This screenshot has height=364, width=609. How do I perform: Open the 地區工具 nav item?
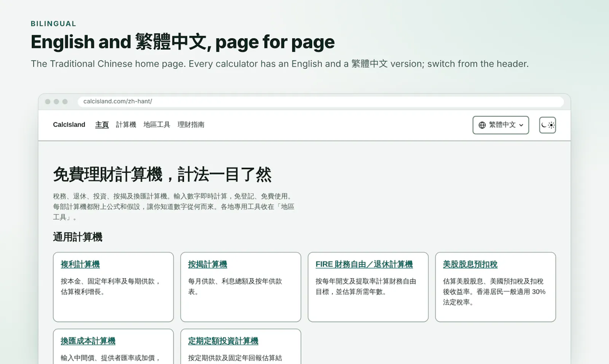(x=157, y=124)
